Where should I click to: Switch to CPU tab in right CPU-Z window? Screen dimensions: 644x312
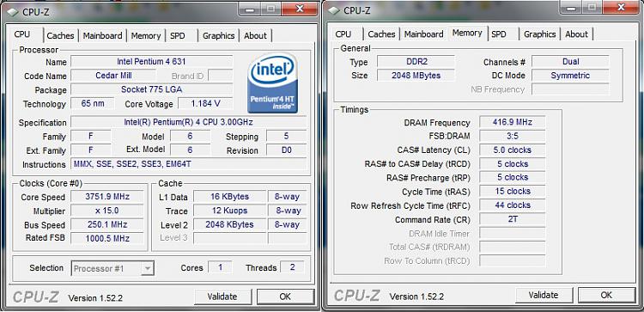(x=343, y=34)
